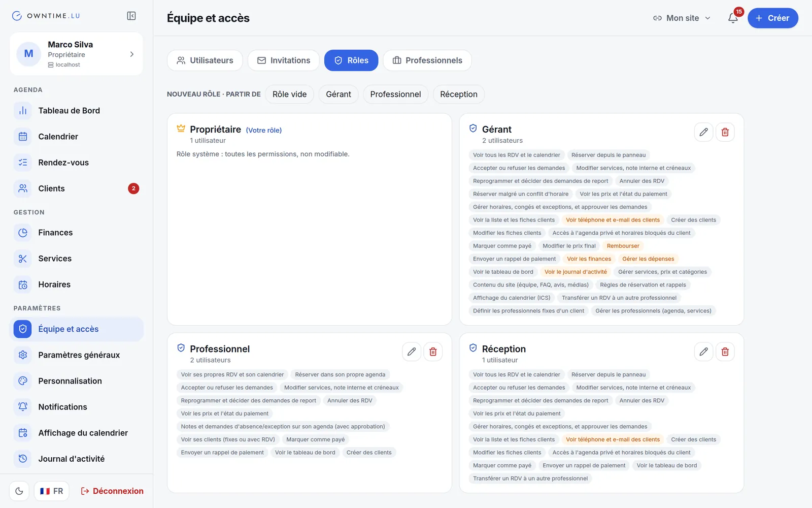812x508 pixels.
Task: Open the FR language selector
Action: pos(52,491)
